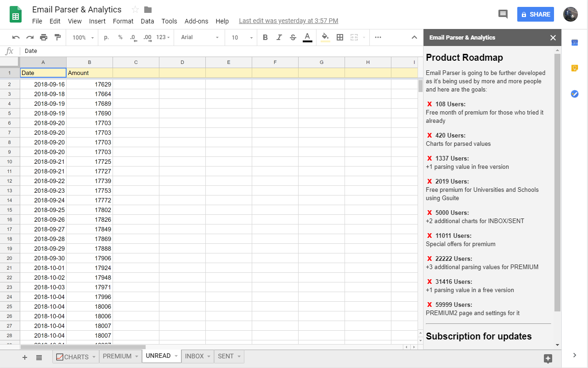Click the Redo icon

[x=29, y=37]
